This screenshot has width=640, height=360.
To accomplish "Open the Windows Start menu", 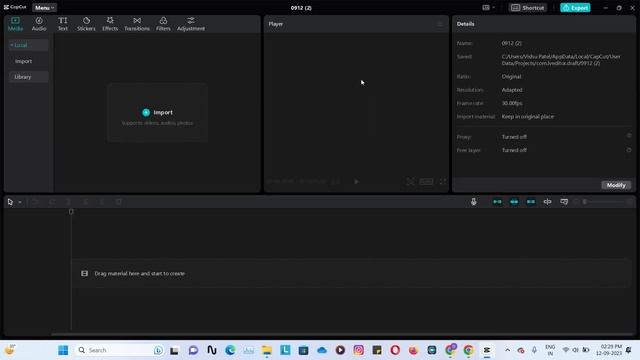I will [x=63, y=350].
